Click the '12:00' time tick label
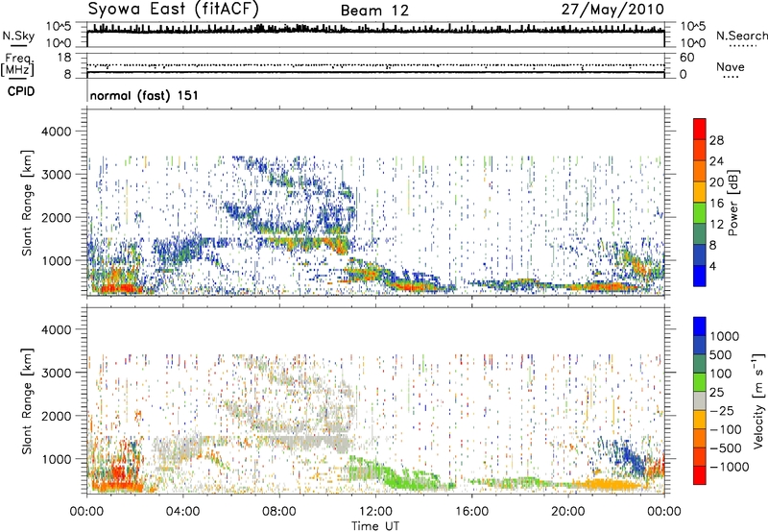 click(375, 512)
